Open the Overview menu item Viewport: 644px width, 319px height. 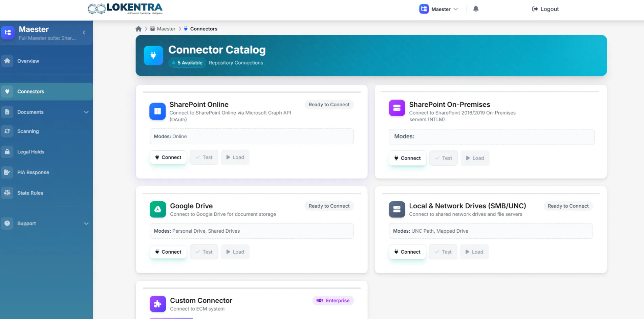click(46, 61)
